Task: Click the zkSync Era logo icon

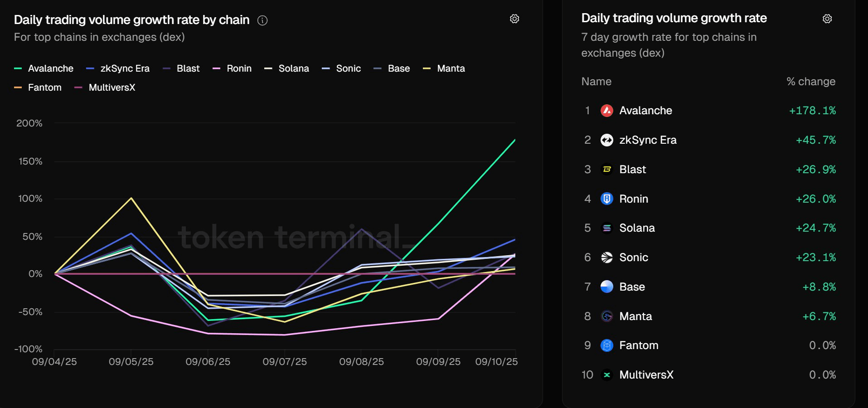Action: point(607,140)
